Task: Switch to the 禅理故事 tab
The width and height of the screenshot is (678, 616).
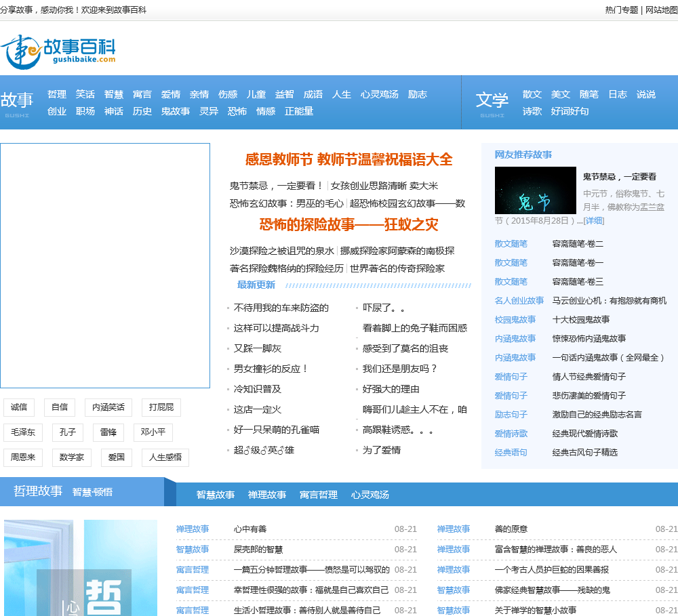Action: (x=267, y=495)
